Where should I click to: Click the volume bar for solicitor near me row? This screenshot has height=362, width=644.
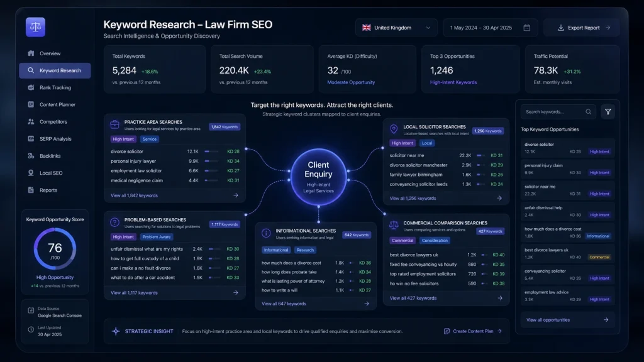[x=480, y=156]
